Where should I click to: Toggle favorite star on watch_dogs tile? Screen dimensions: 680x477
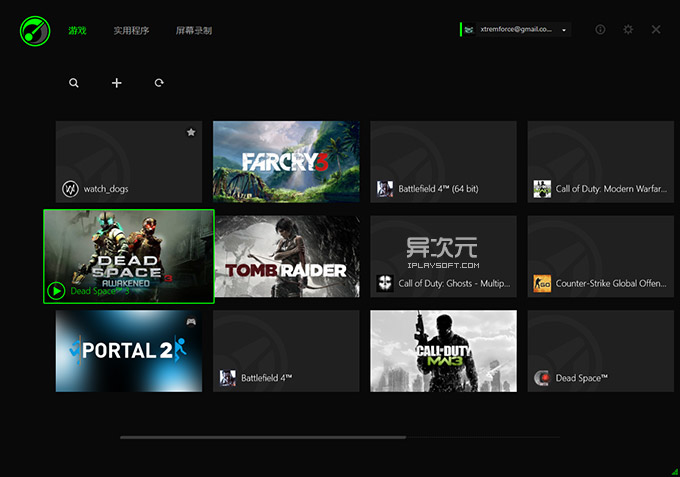click(191, 132)
